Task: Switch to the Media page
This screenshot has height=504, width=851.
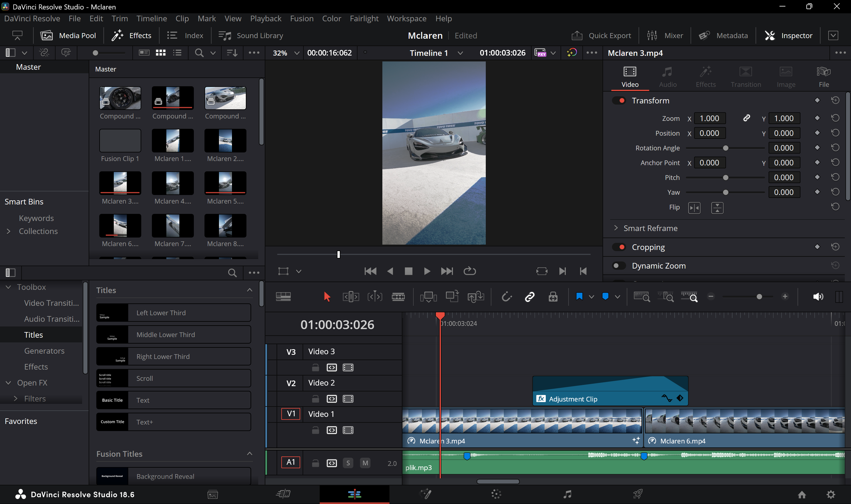Action: (x=212, y=494)
